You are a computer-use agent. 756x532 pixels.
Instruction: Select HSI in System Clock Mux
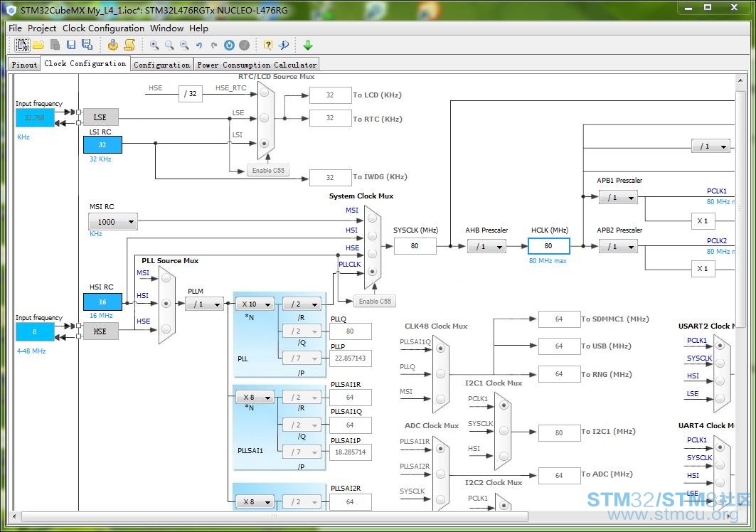coord(372,235)
